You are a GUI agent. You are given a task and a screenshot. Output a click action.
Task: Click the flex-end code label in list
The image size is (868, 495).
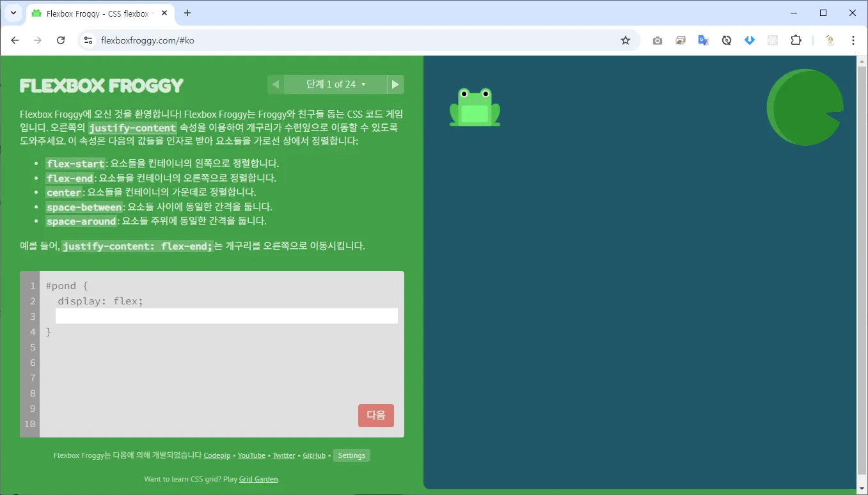click(70, 178)
